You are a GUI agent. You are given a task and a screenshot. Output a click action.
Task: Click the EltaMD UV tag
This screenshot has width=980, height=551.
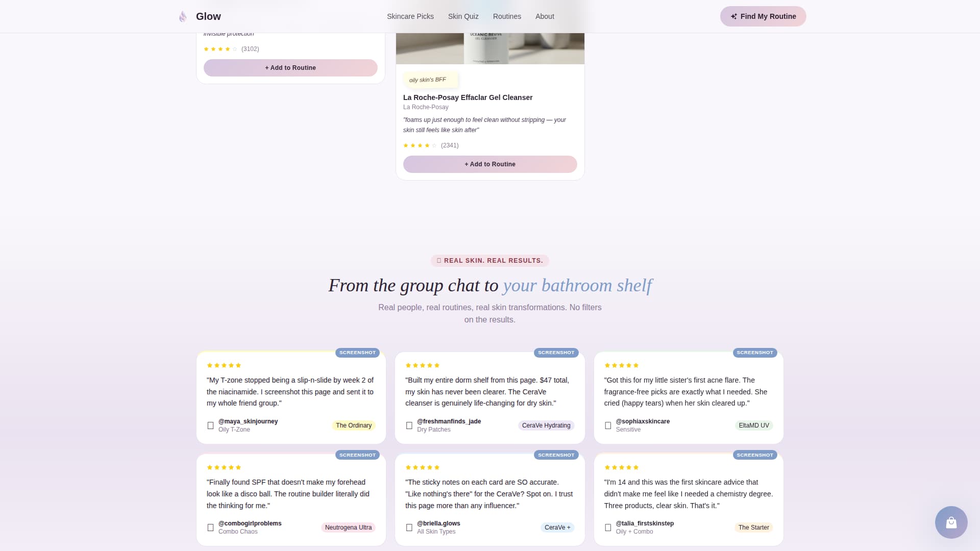point(753,425)
